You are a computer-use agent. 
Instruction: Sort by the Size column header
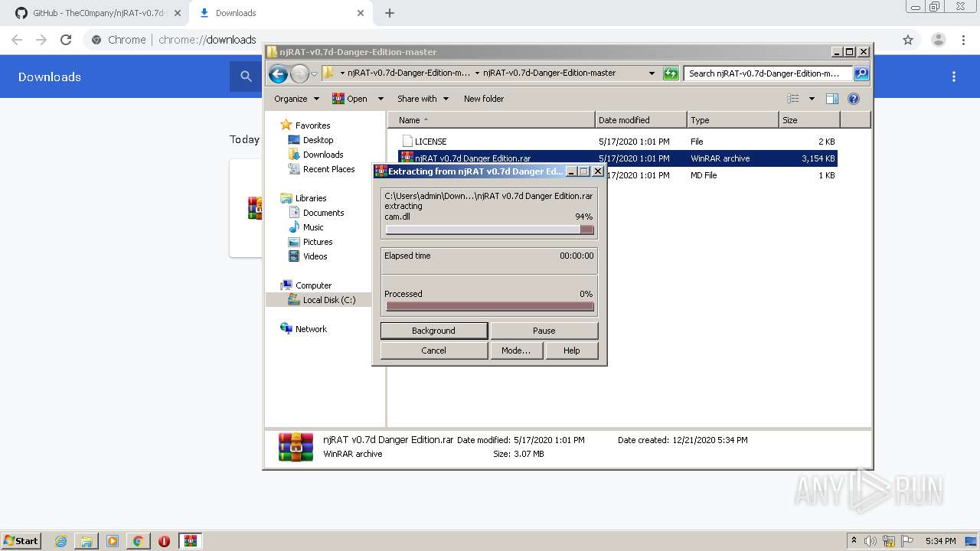pos(809,120)
